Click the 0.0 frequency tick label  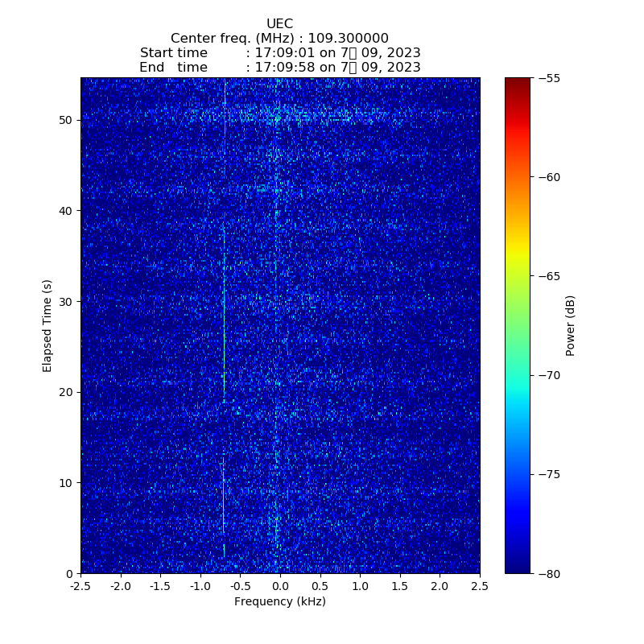click(x=280, y=587)
